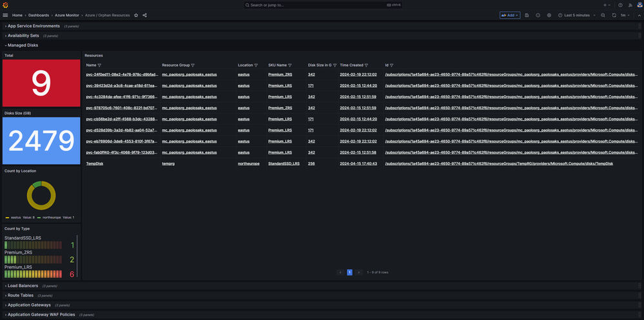The image size is (644, 320).
Task: Expand the Route Tables row
Action: (21, 295)
